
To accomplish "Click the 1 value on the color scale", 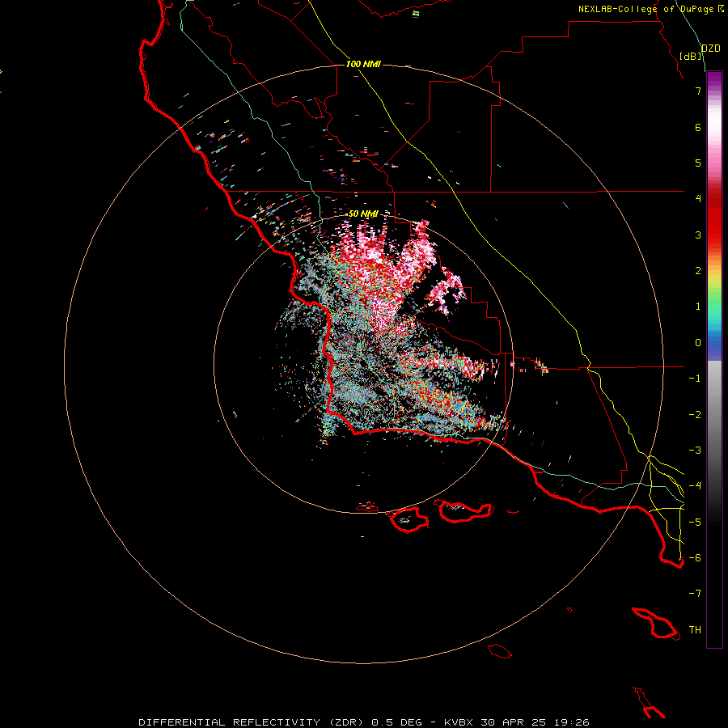I will point(698,307).
